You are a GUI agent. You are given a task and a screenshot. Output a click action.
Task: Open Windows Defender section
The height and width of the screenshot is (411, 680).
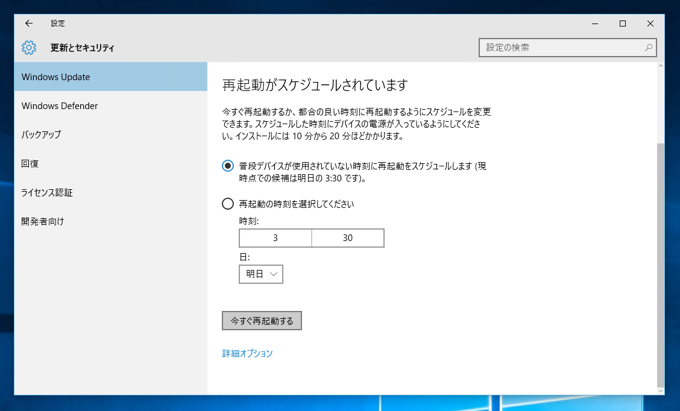[111, 106]
